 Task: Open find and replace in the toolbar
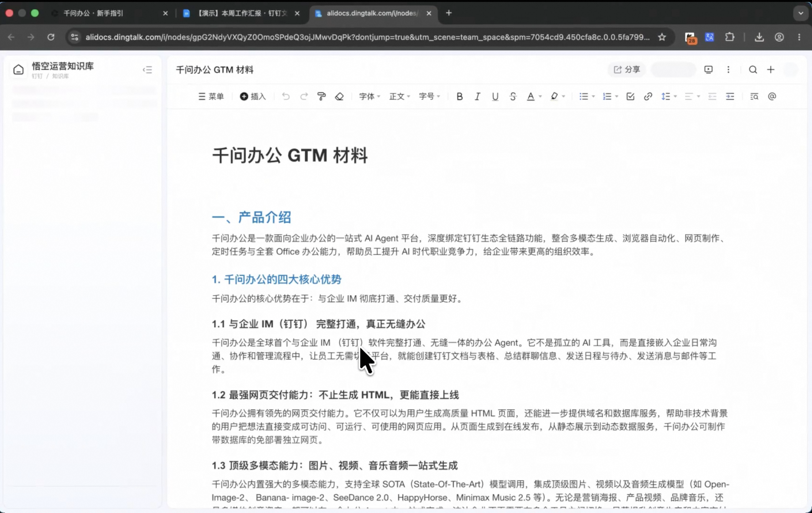coord(754,96)
